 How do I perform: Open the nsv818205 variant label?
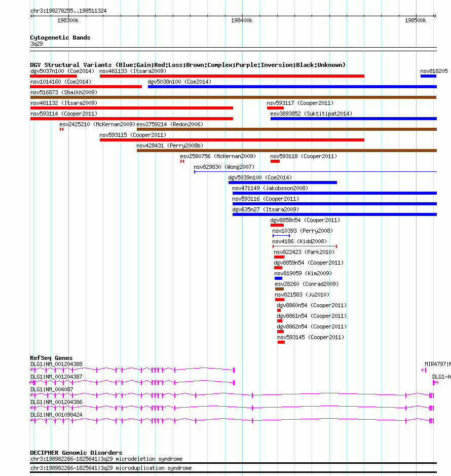point(434,71)
